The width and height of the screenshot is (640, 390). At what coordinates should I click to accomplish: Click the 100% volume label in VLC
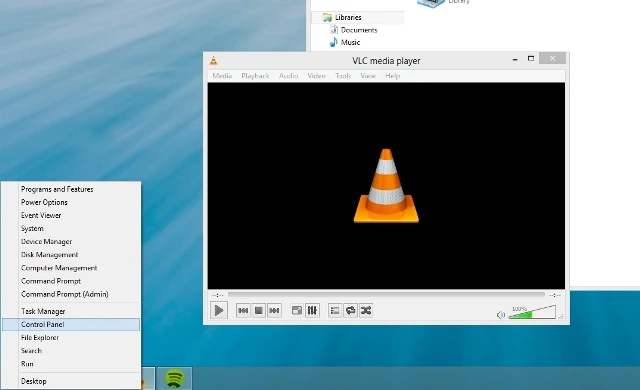point(519,309)
